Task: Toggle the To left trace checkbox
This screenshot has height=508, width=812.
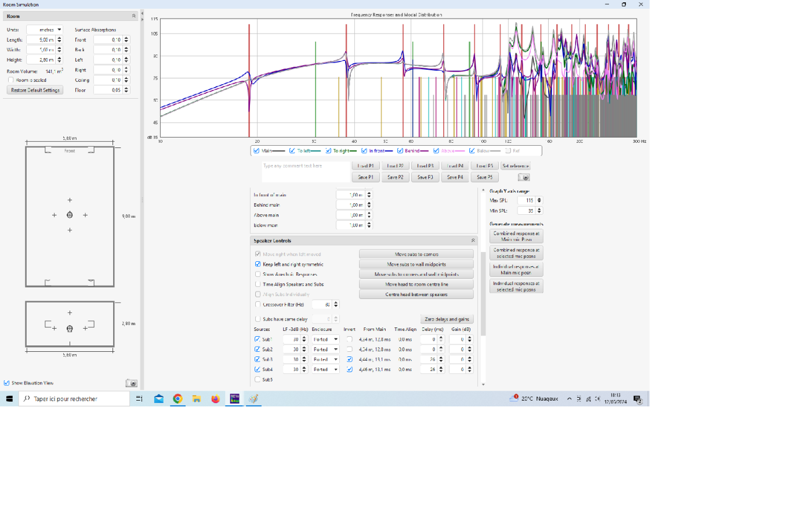Action: (x=292, y=150)
